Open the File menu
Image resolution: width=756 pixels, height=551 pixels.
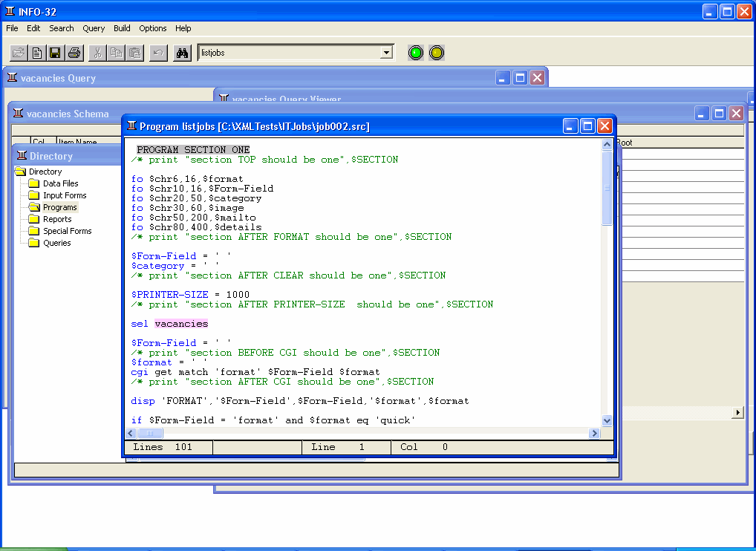[12, 28]
